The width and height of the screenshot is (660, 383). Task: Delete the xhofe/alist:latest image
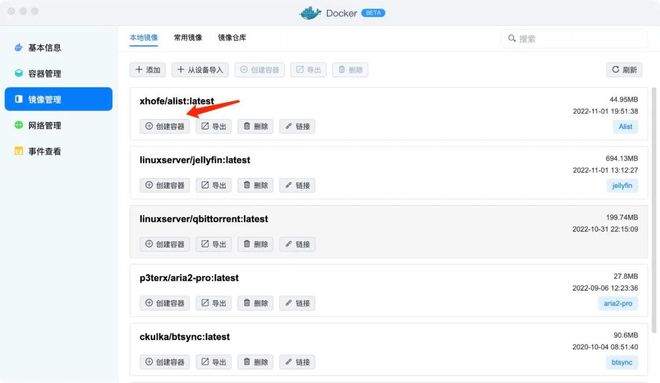(x=255, y=126)
